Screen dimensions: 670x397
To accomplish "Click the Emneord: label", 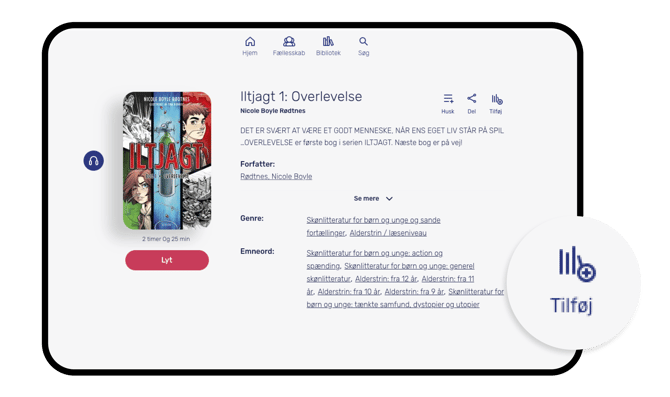I will (257, 251).
